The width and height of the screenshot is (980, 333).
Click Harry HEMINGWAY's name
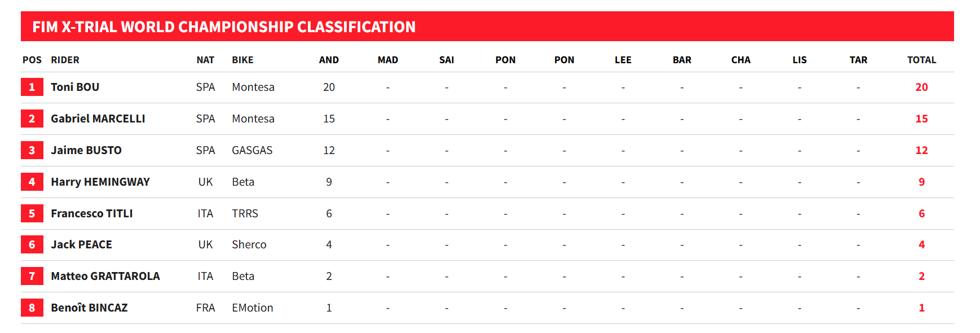click(100, 182)
